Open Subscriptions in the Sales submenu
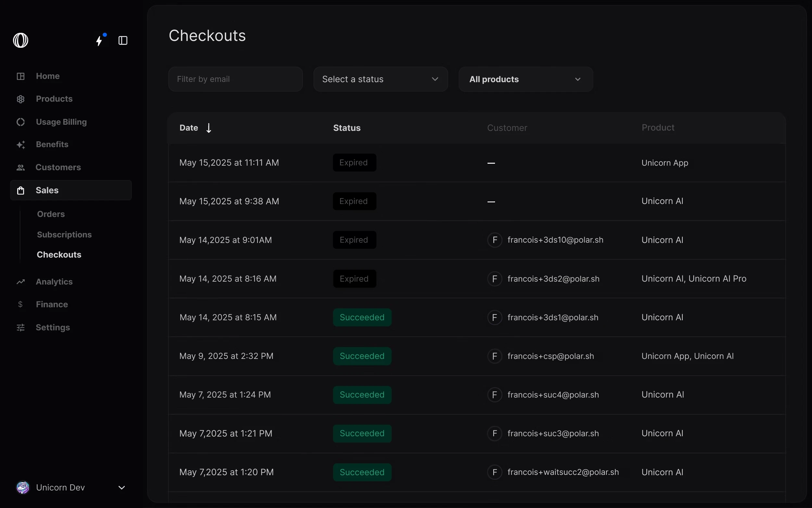The image size is (812, 508). click(x=64, y=235)
